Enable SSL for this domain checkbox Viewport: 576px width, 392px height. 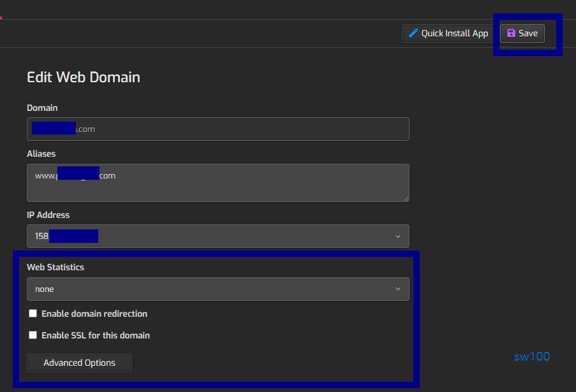[33, 335]
